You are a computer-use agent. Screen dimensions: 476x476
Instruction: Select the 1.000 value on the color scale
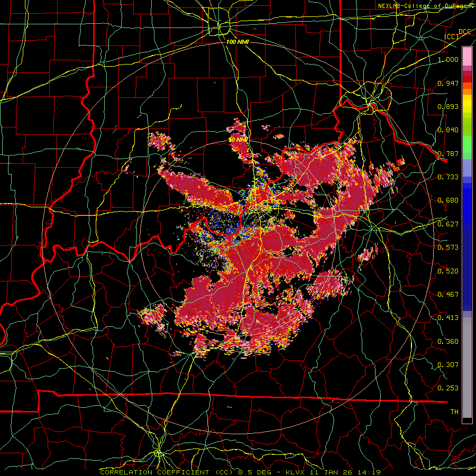tap(448, 59)
